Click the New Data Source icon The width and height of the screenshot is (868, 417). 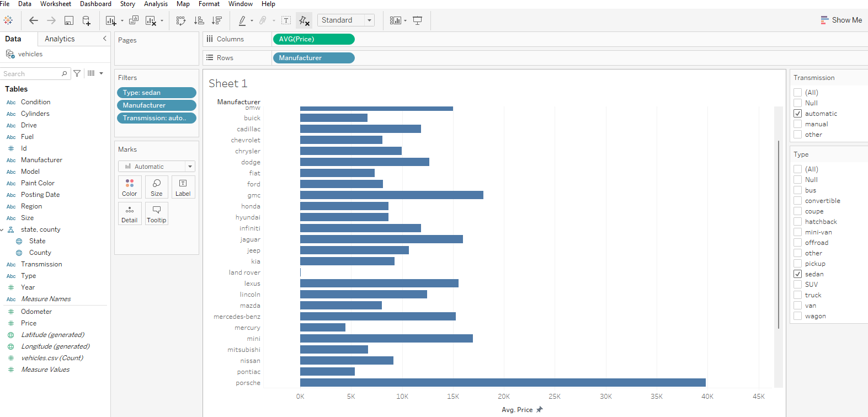coord(87,20)
